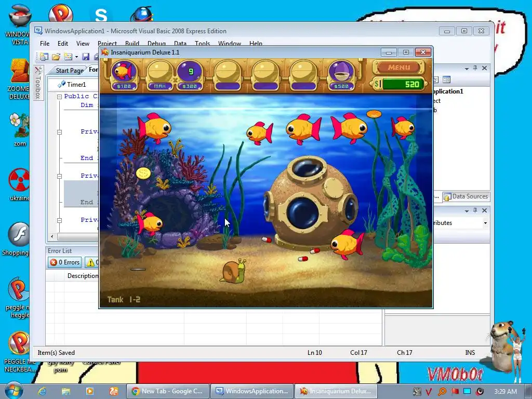Expand the Add New Item dropdown arrow

tap(76, 57)
